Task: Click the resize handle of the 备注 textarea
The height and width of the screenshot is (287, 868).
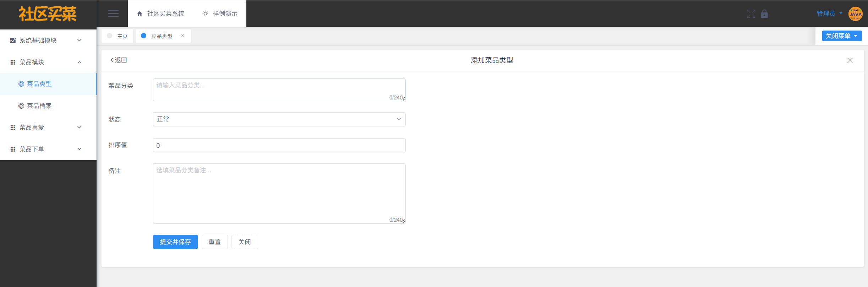Action: coord(404,221)
